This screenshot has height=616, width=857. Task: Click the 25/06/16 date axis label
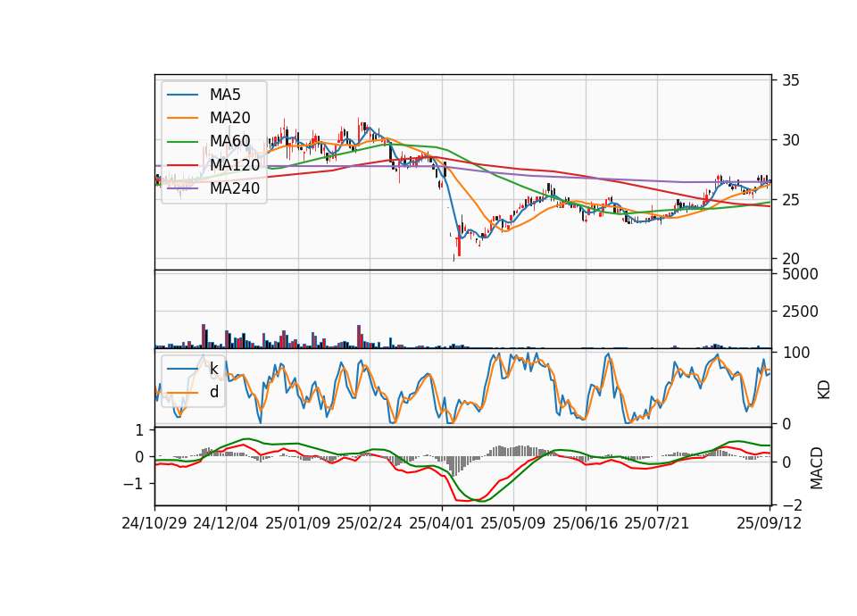coord(586,523)
